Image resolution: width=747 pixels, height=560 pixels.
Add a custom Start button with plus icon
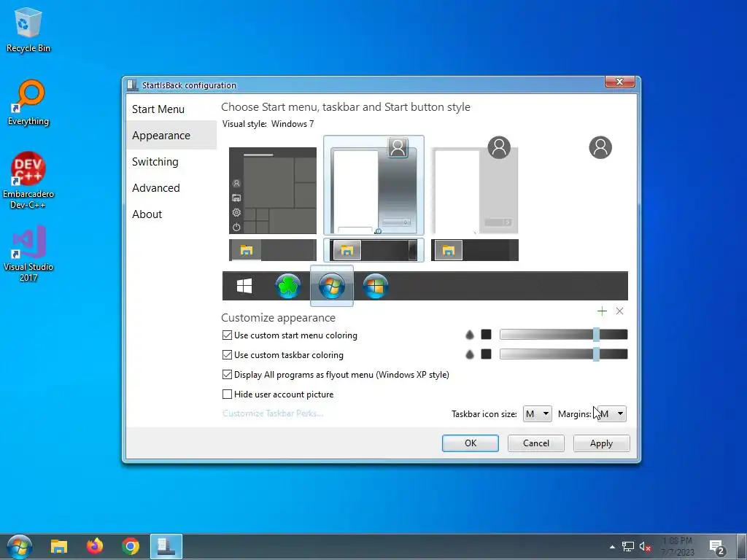(x=602, y=311)
